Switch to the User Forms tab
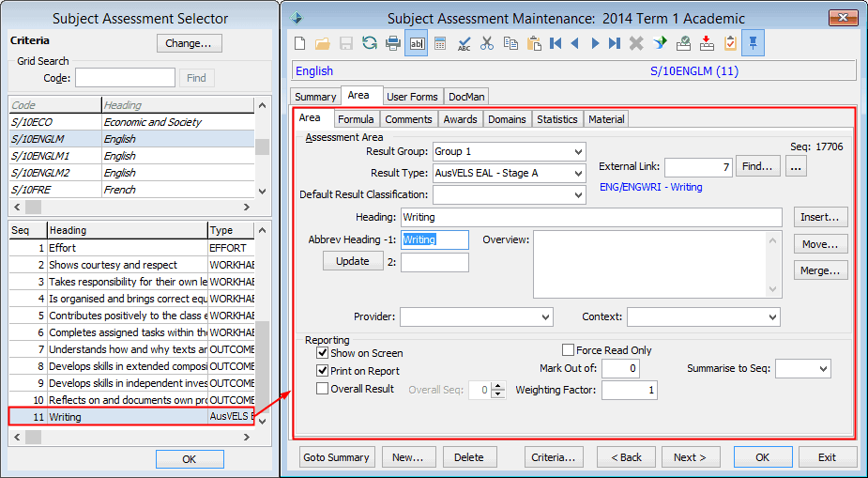This screenshot has width=868, height=478. tap(412, 97)
